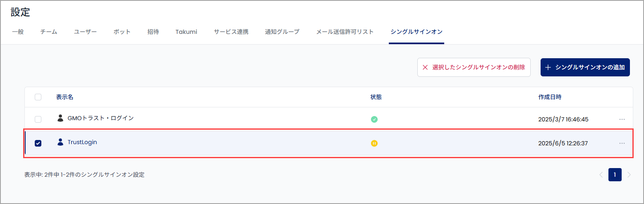Switch to the 一般 tab
The height and width of the screenshot is (204, 644).
click(18, 32)
